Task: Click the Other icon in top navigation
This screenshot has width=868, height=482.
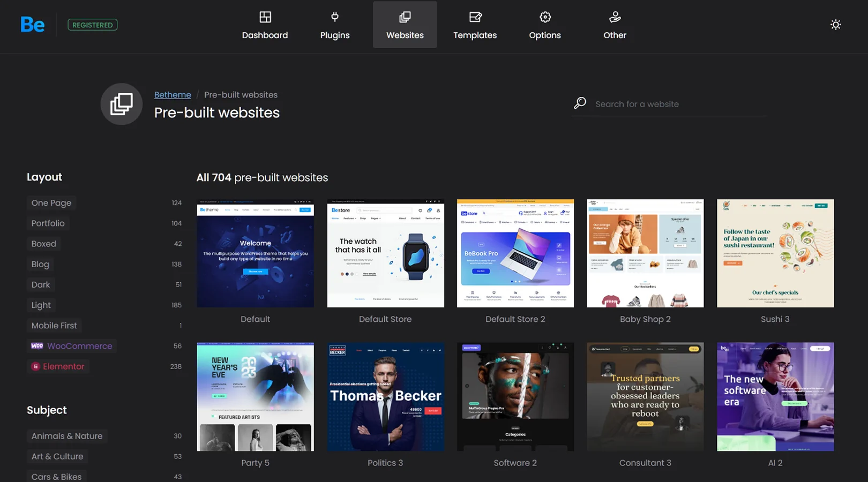Action: 615,17
